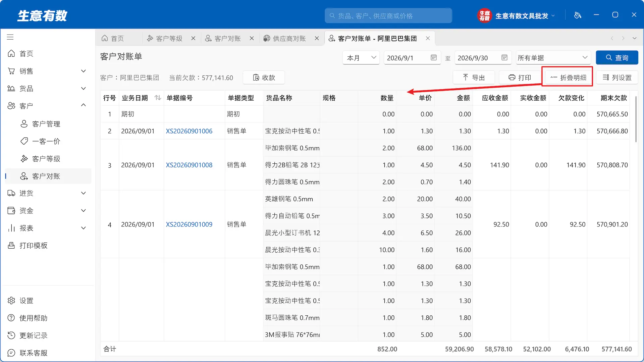
Task: Click the 生意有数 red account logo
Action: [x=484, y=15]
